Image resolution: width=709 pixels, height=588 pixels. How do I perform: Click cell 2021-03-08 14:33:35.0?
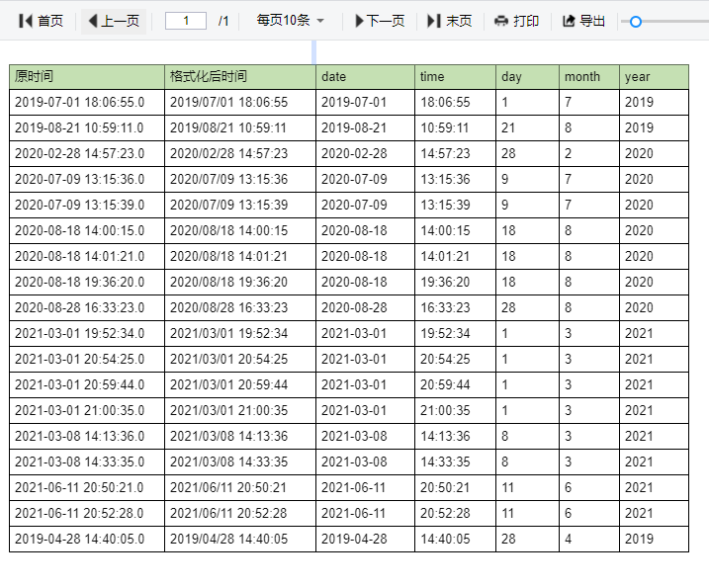coord(87,462)
